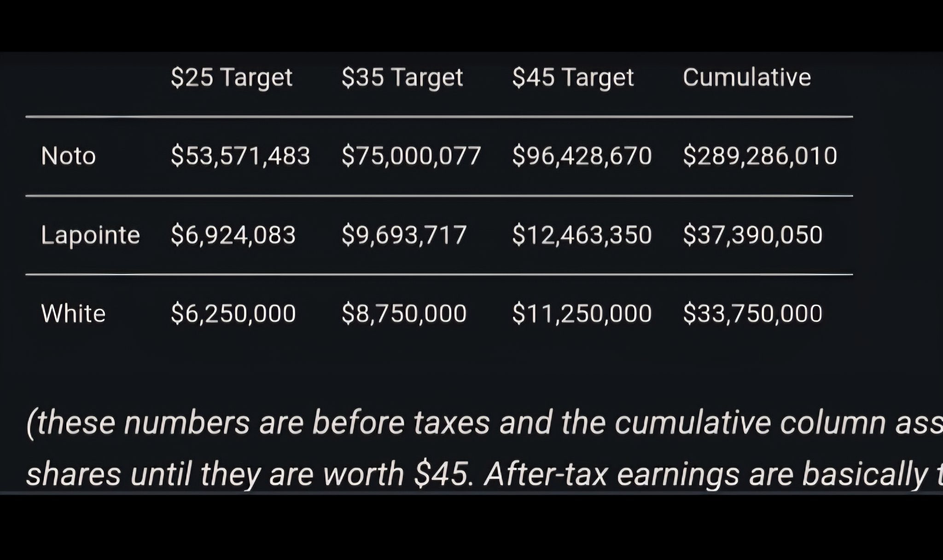This screenshot has height=560, width=943.
Task: Select the White row label
Action: coord(73,313)
